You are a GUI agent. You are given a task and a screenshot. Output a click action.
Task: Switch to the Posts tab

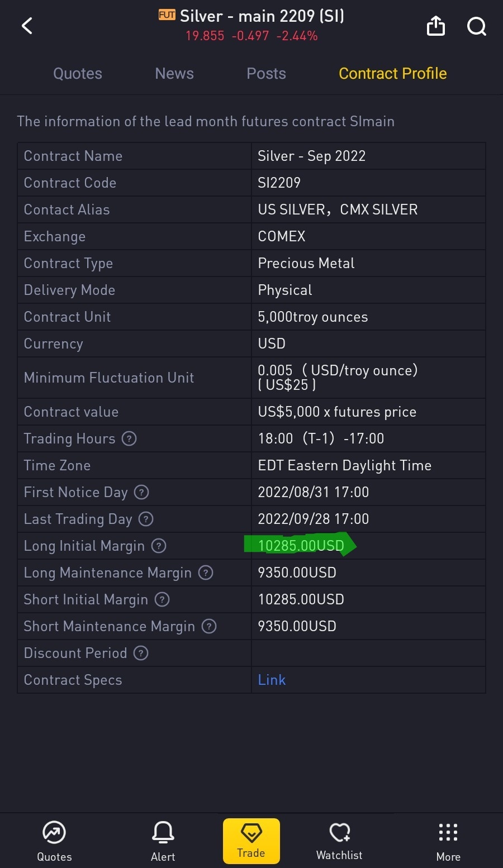tap(266, 74)
